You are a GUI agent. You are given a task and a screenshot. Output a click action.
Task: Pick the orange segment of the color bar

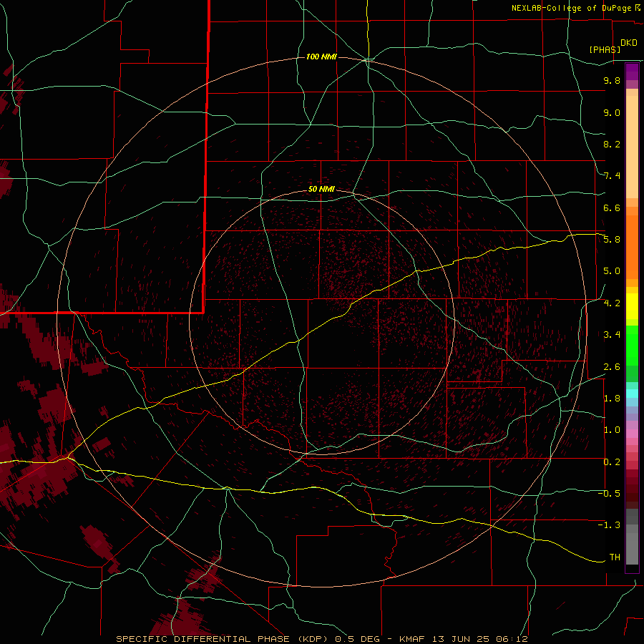pyautogui.click(x=632, y=246)
